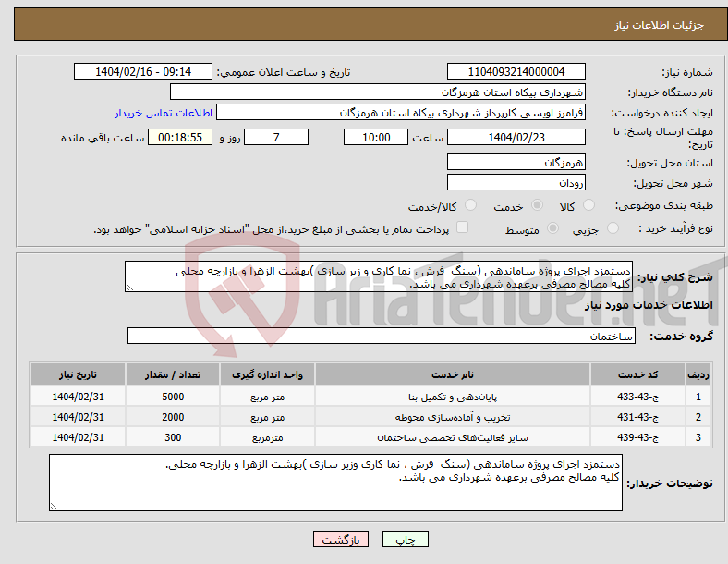Viewport: 728px width, 564px height.
Task: Click the announcement date field 1404/02/16 - 09:14
Action: pyautogui.click(x=143, y=72)
